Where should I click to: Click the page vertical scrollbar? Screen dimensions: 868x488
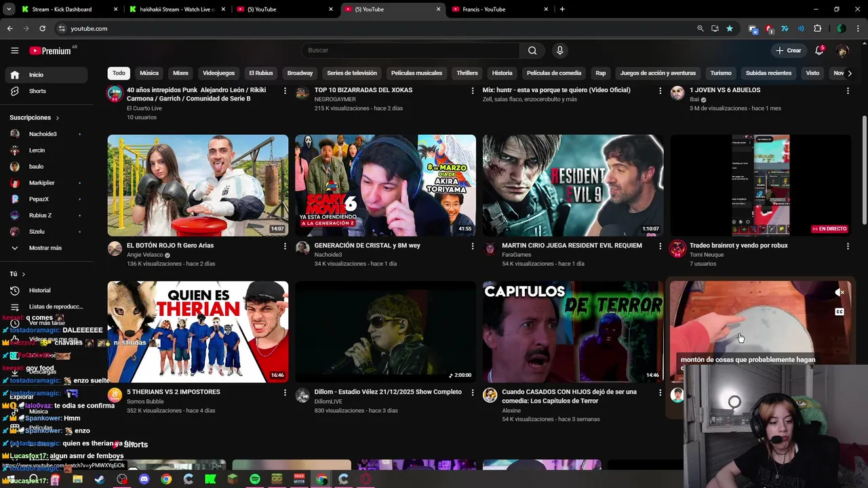(864, 169)
